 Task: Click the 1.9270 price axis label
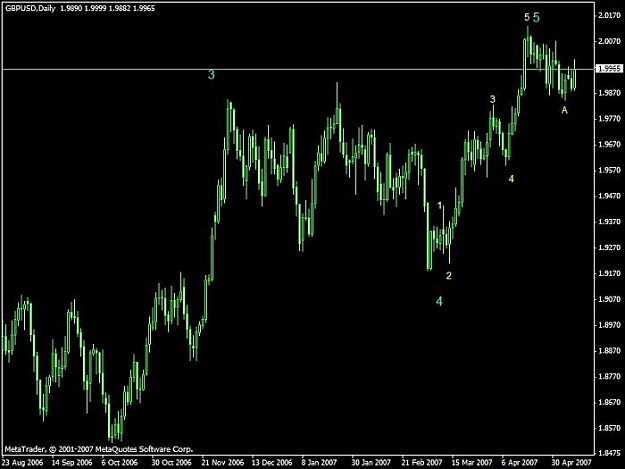coord(609,247)
